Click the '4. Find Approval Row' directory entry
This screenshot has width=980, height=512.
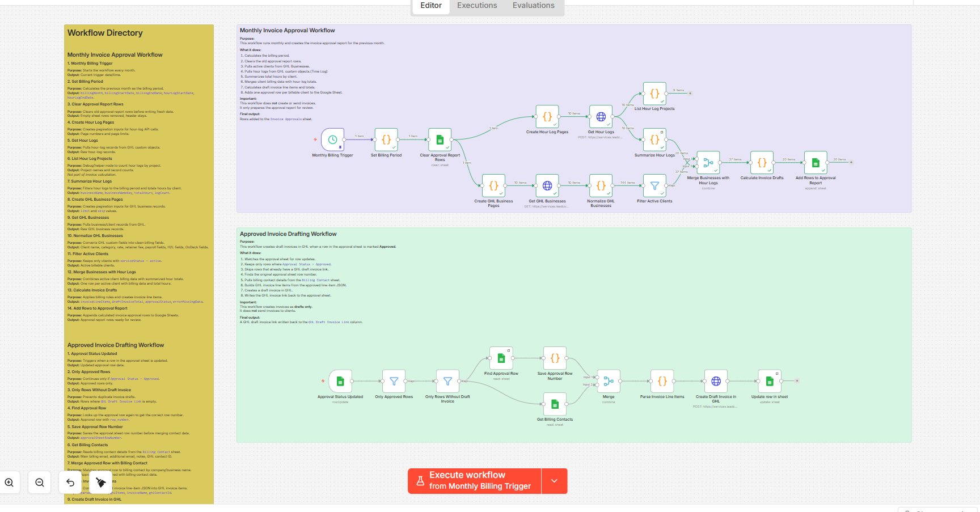[x=87, y=408]
